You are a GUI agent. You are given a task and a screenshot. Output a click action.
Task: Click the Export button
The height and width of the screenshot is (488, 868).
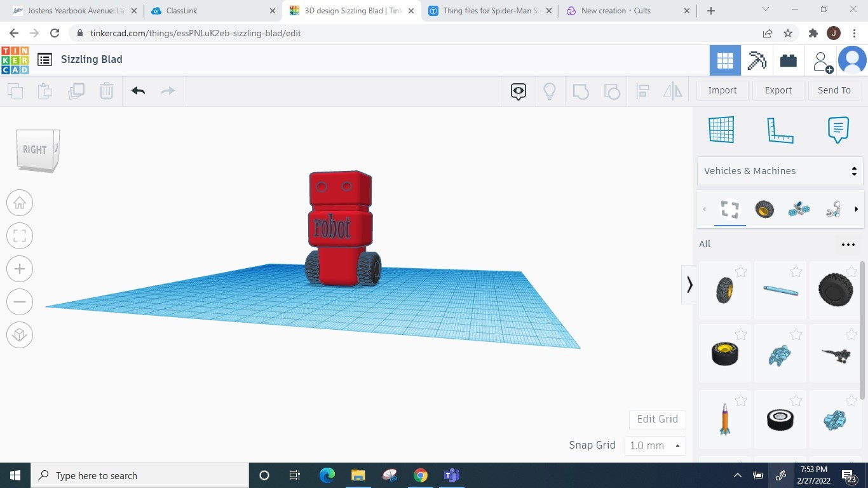(x=778, y=90)
